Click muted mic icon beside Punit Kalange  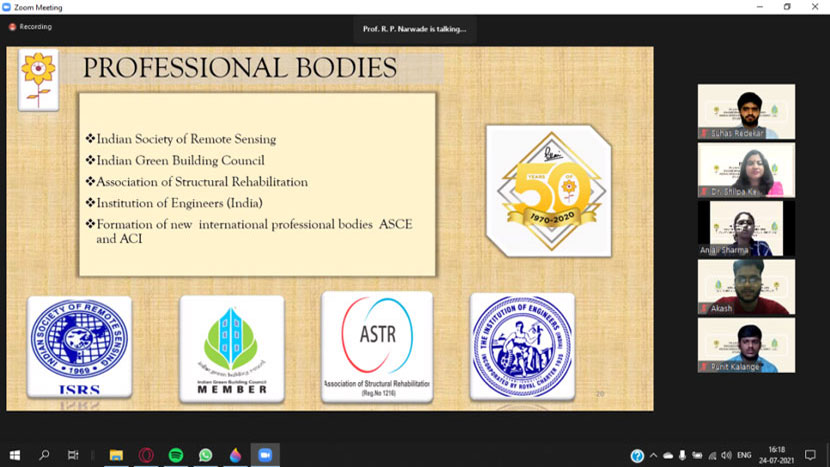click(x=704, y=366)
